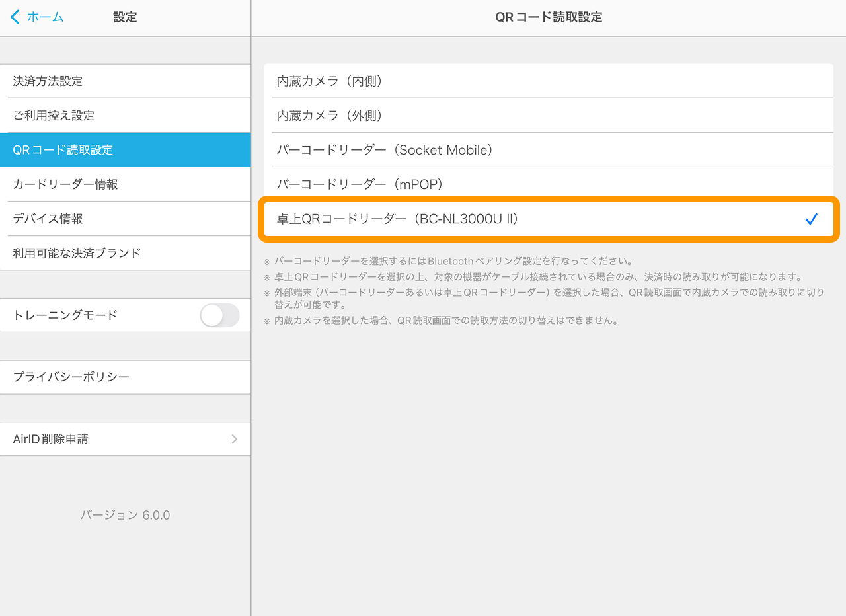
Task: Tap the バージョン 6.0.0 text
Action: tap(125, 515)
